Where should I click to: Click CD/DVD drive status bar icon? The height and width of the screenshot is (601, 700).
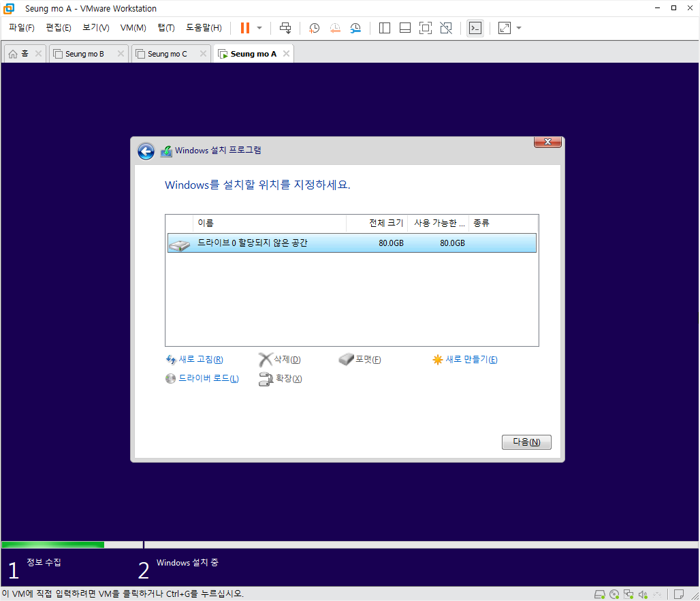click(614, 594)
